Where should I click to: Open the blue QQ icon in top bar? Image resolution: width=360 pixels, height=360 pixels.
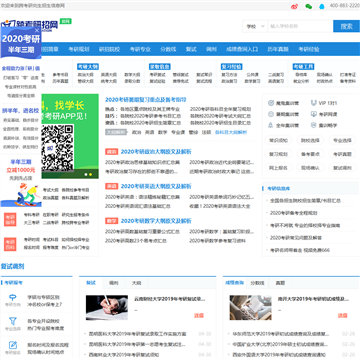[x=321, y=6]
